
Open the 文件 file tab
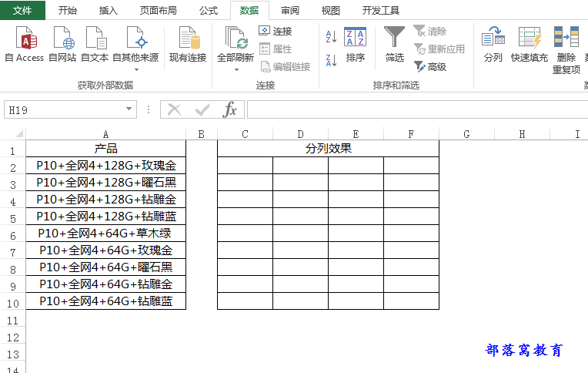[x=22, y=10]
